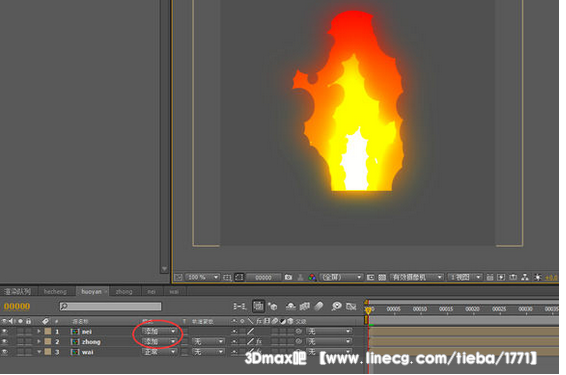The height and width of the screenshot is (375, 566).
Task: Open the RGB channel display icon
Action: pos(312,277)
